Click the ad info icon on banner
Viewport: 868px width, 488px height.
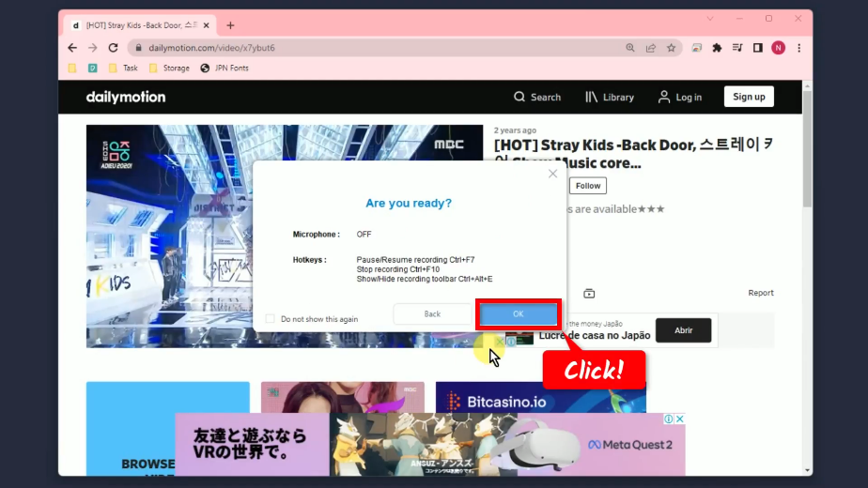[669, 419]
